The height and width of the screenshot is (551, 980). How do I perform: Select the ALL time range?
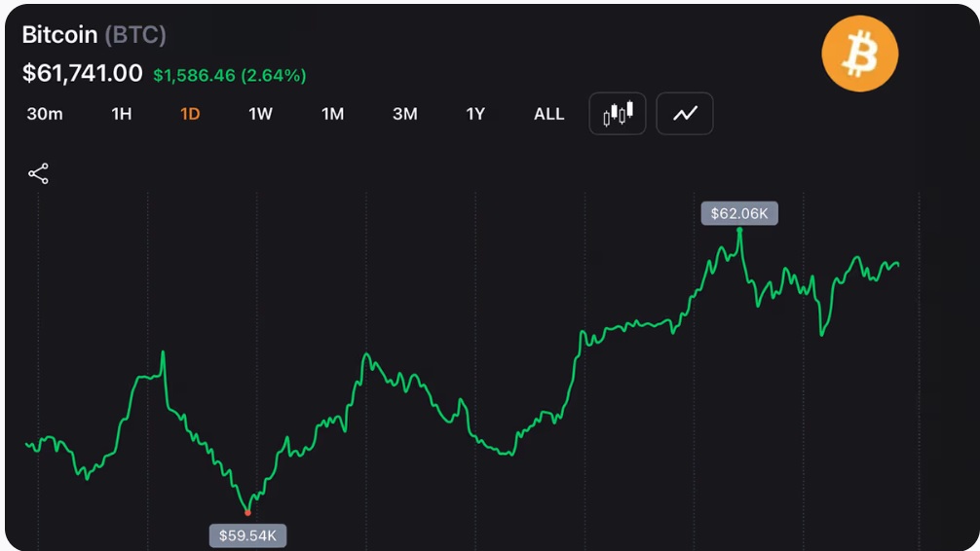(548, 114)
